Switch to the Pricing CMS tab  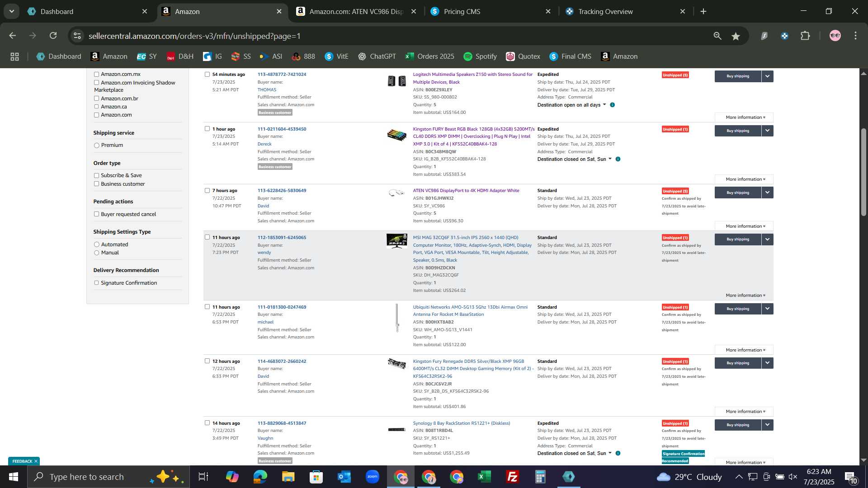[x=491, y=11]
